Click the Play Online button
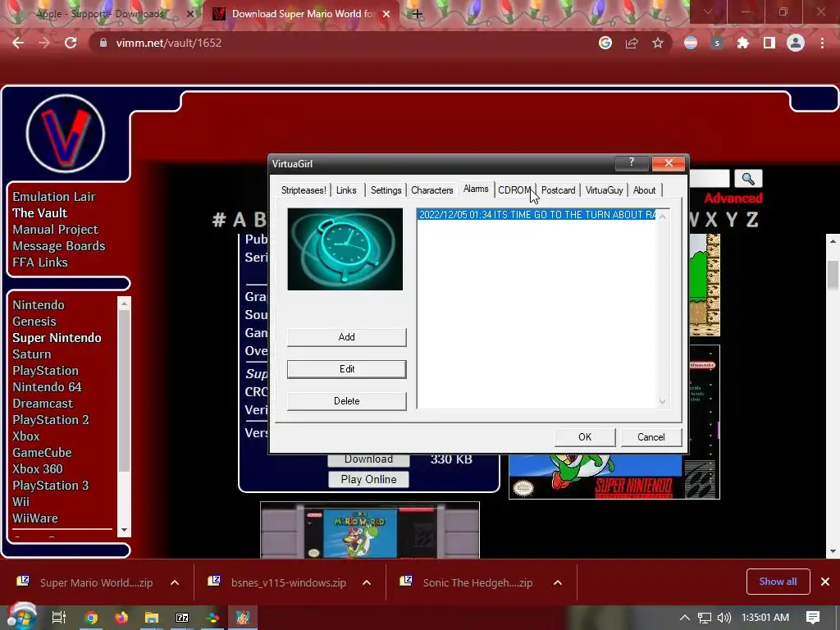The image size is (840, 630). click(x=368, y=479)
